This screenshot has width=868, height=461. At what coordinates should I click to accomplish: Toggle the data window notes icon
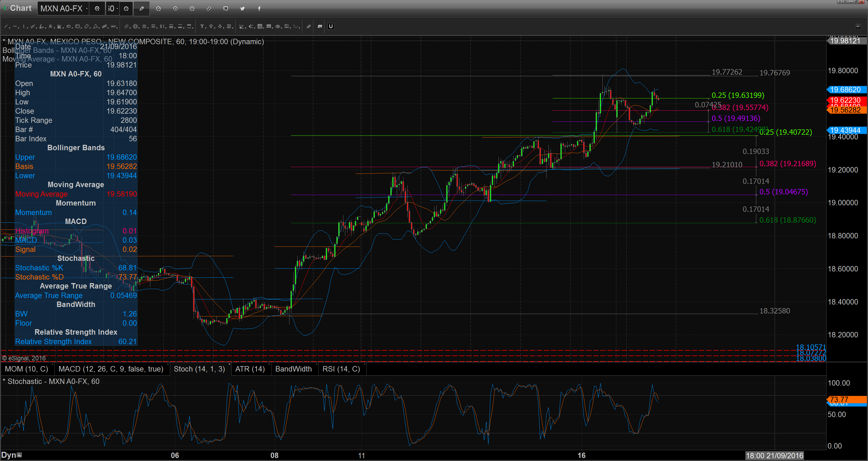tap(320, 26)
